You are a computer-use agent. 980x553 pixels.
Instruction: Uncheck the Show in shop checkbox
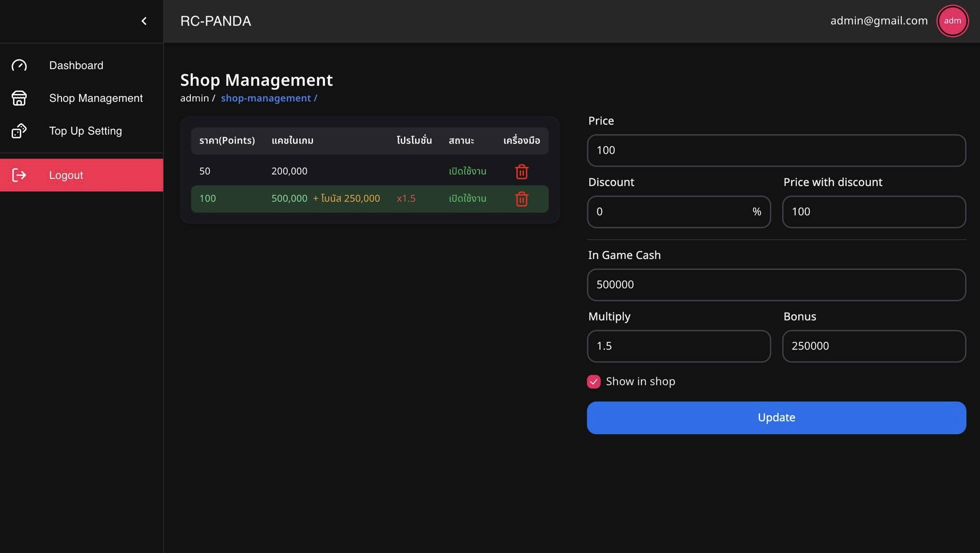tap(594, 382)
